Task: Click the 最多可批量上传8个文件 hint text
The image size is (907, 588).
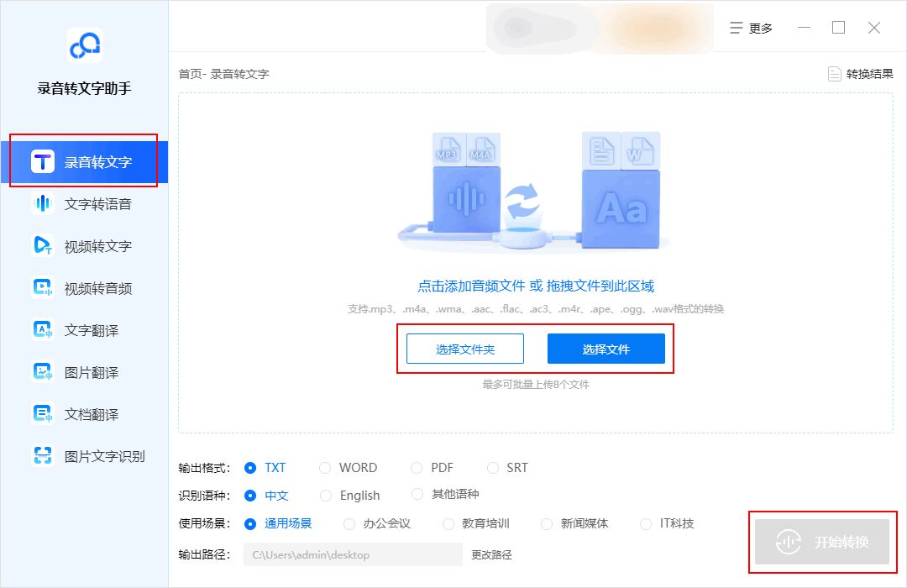Action: (536, 384)
